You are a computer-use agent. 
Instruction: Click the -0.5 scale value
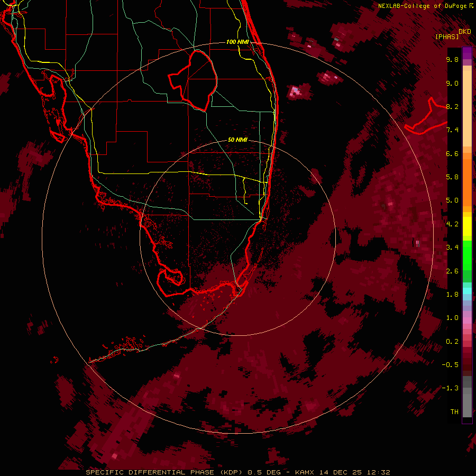coord(450,365)
